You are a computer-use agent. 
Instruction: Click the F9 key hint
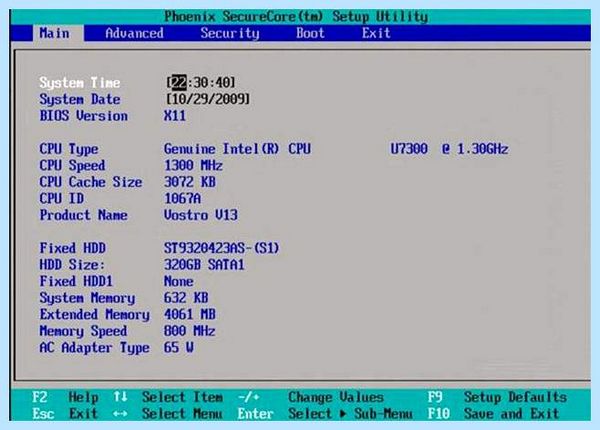click(x=435, y=397)
